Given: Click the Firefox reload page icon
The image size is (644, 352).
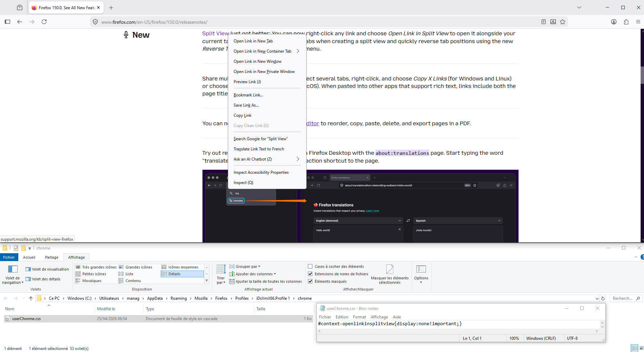Looking at the screenshot, I should click(x=44, y=22).
